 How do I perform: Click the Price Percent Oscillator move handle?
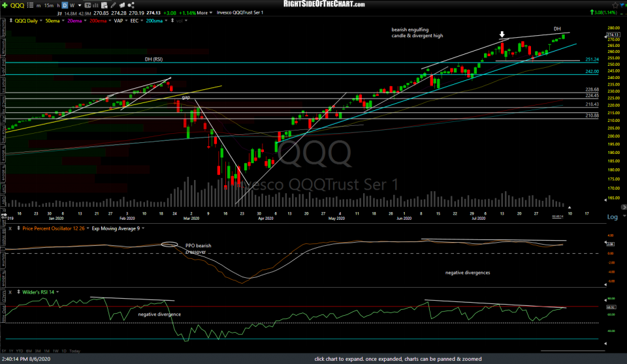point(18,228)
